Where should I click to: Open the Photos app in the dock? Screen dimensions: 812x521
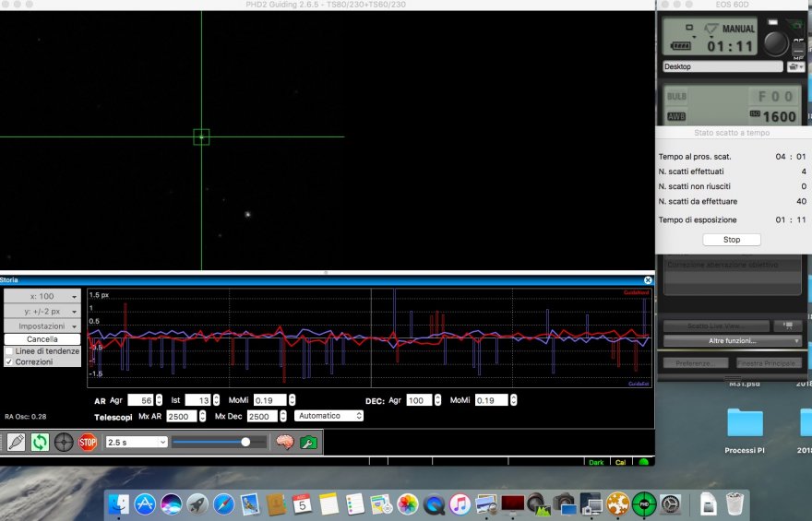coord(408,503)
